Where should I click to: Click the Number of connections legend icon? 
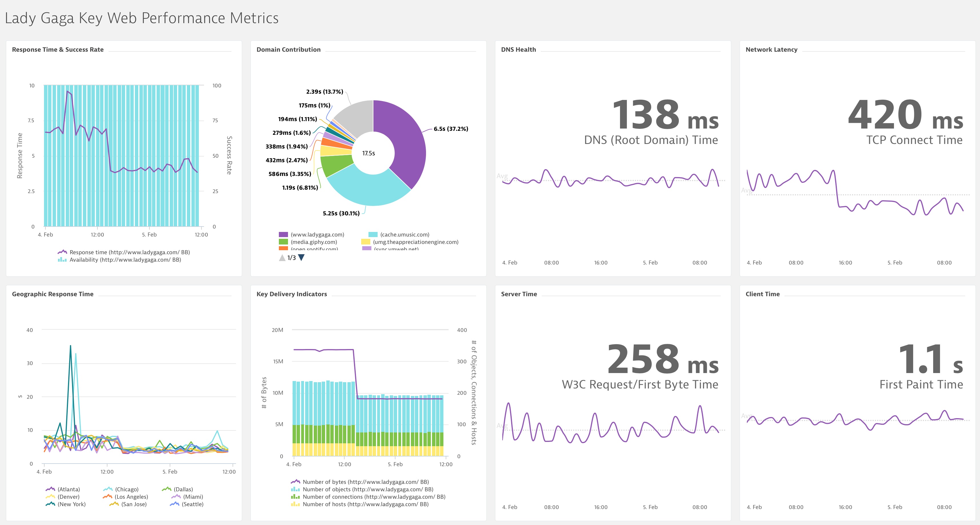pyautogui.click(x=295, y=497)
